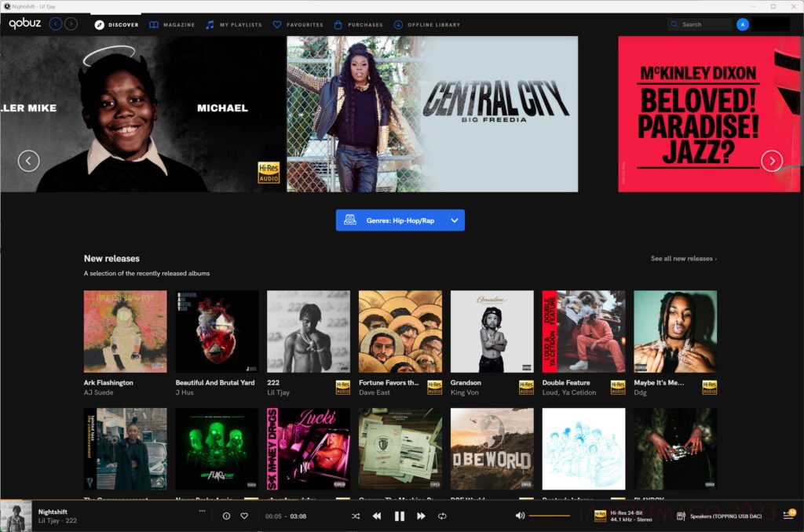Adjust the volume slider
The height and width of the screenshot is (532, 804).
coord(549,516)
